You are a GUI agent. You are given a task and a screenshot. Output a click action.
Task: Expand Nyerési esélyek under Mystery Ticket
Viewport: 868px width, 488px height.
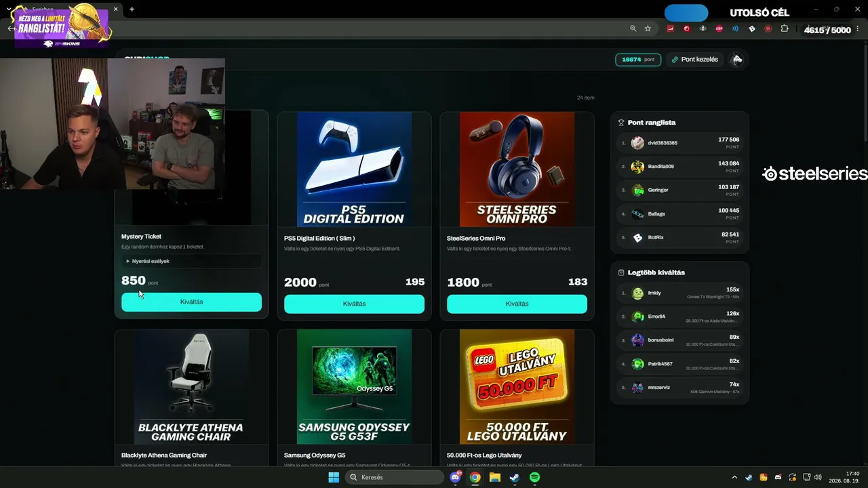(x=191, y=261)
